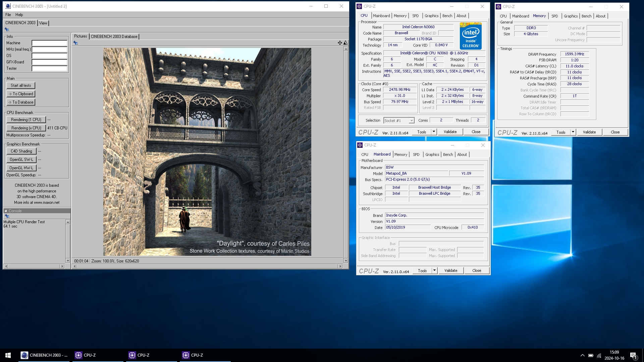Open the Tools dropdown arrow in Mainboard window
Screen dimensions: 644x362
434,270
